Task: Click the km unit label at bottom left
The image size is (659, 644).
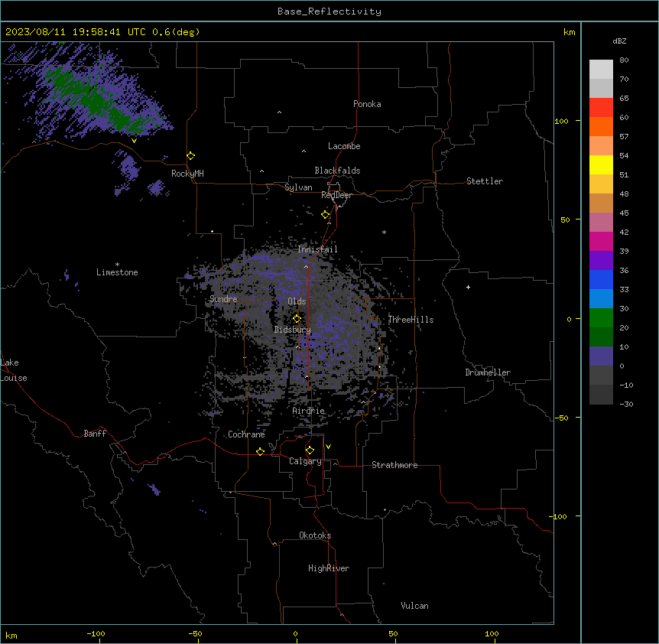Action: [x=11, y=636]
